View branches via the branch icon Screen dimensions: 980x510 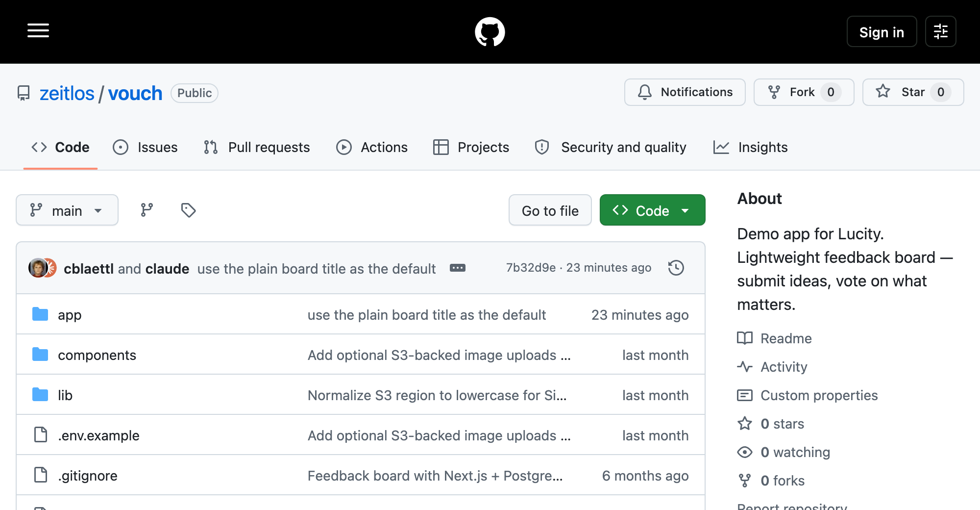click(x=147, y=210)
